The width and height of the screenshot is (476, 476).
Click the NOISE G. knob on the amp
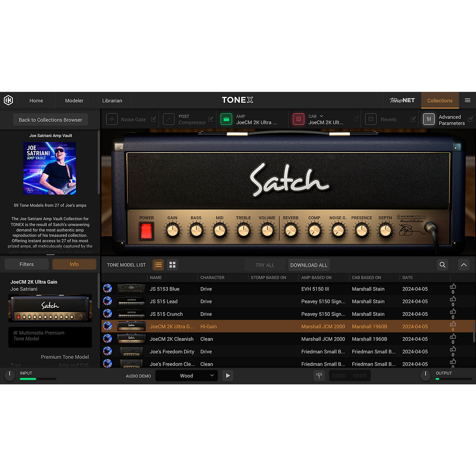(x=338, y=231)
